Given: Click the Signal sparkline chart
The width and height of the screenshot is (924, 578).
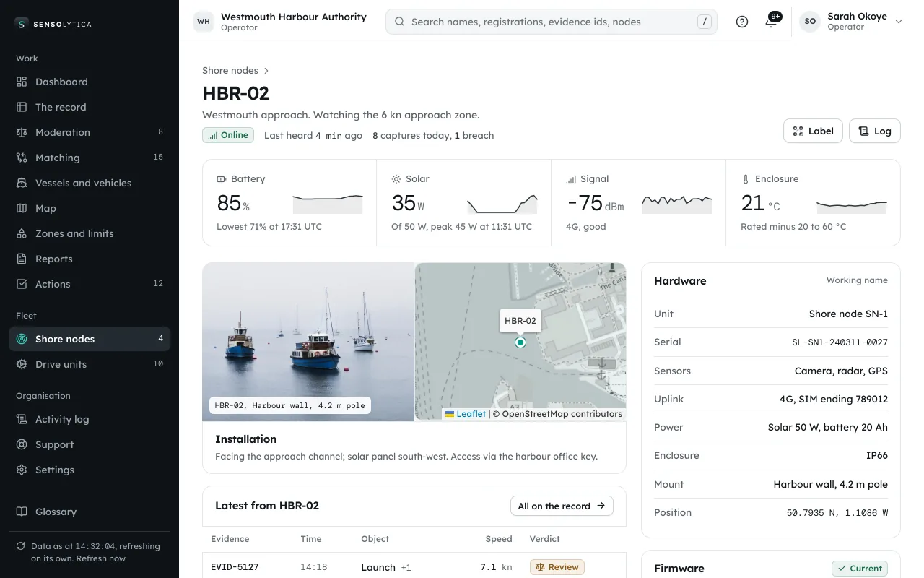Looking at the screenshot, I should 677,203.
